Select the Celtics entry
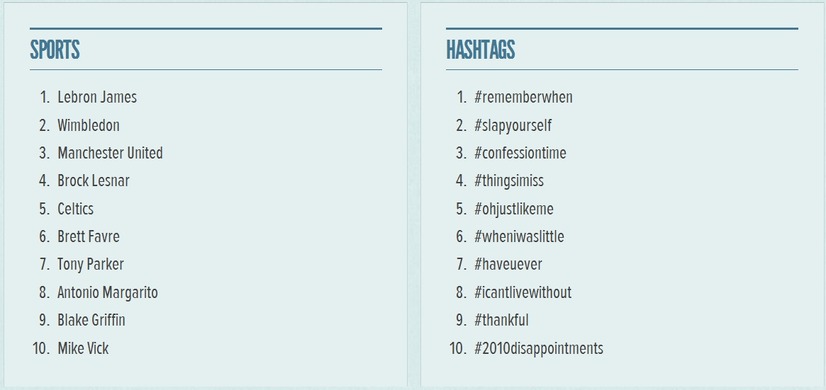Viewport: 826px width, 390px height. pyautogui.click(x=75, y=209)
